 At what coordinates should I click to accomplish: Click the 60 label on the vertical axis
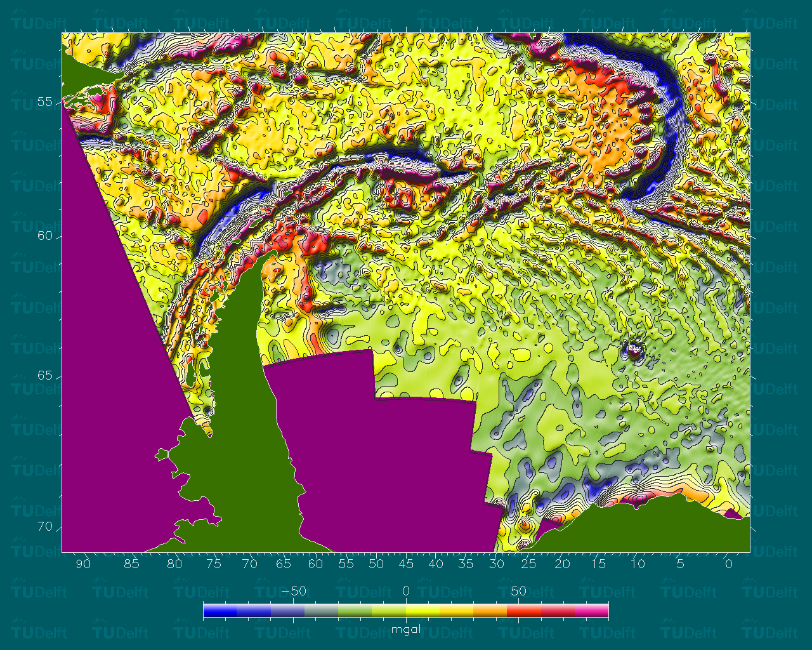[46, 236]
